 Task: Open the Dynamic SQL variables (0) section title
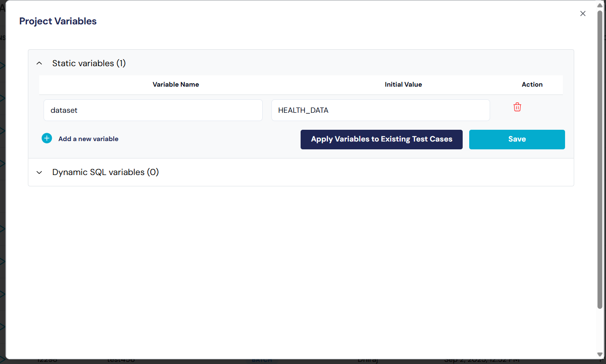105,172
